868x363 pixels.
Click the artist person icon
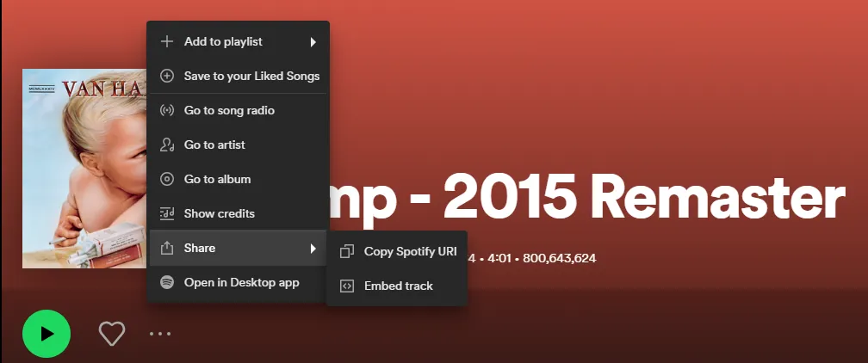pyautogui.click(x=167, y=145)
